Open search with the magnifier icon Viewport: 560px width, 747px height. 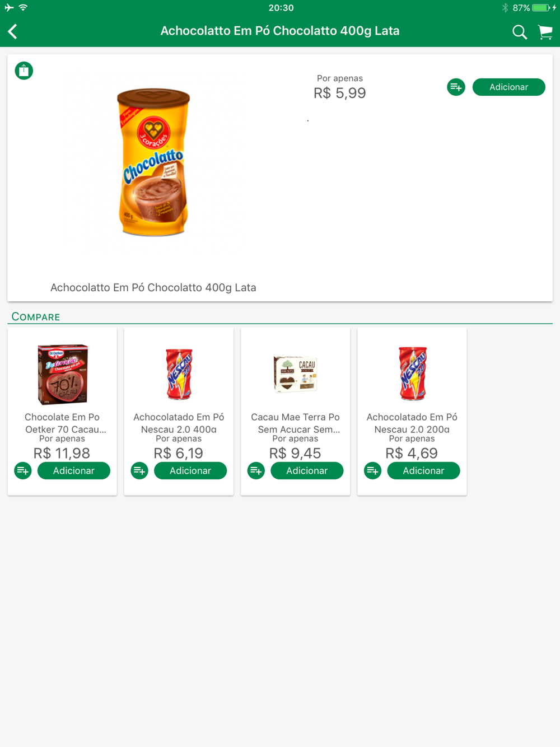520,32
